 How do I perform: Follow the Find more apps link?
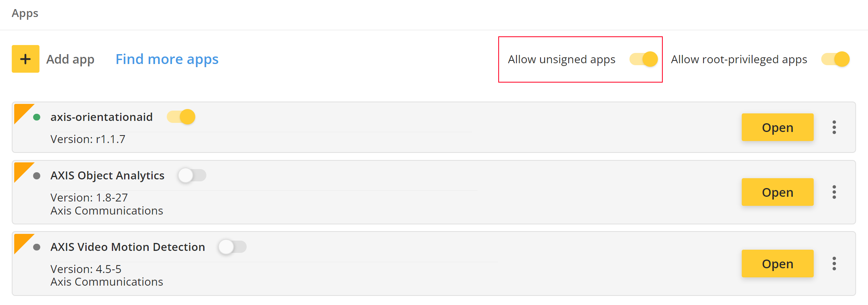tap(167, 59)
